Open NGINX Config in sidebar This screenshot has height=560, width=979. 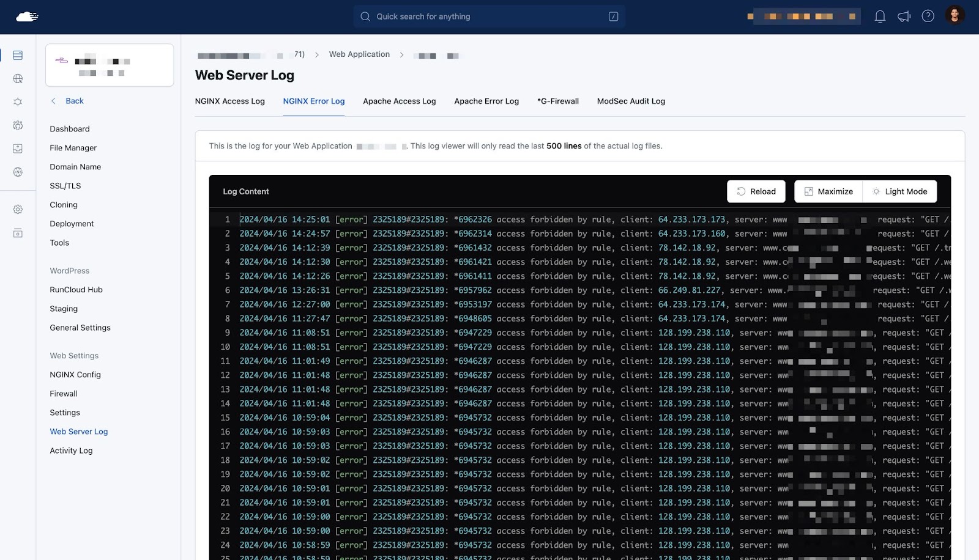click(75, 375)
